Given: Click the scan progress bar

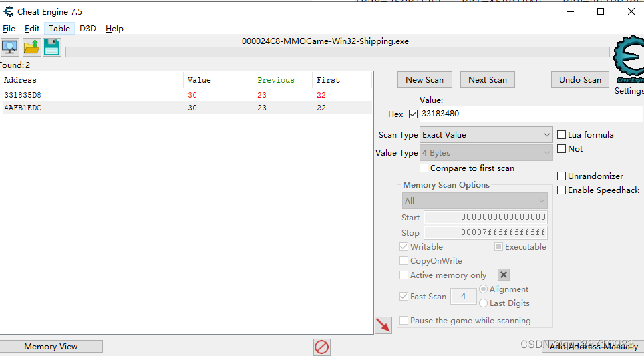Looking at the screenshot, I should pyautogui.click(x=337, y=52).
